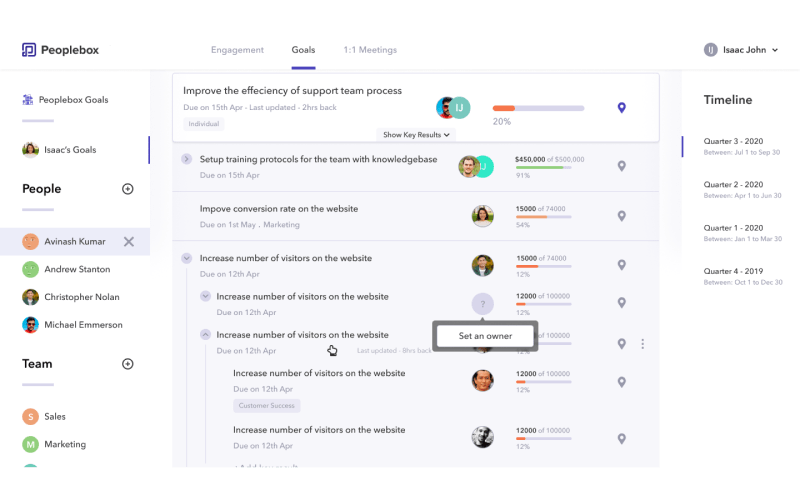
Task: Click the Peoplebox logo icon
Action: click(x=29, y=50)
